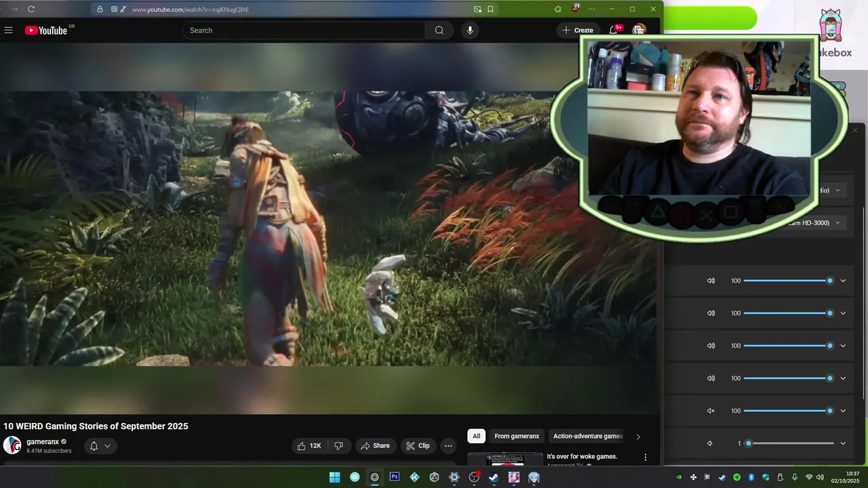The width and height of the screenshot is (868, 488).
Task: Select the "All" filter chip
Action: pyautogui.click(x=476, y=436)
